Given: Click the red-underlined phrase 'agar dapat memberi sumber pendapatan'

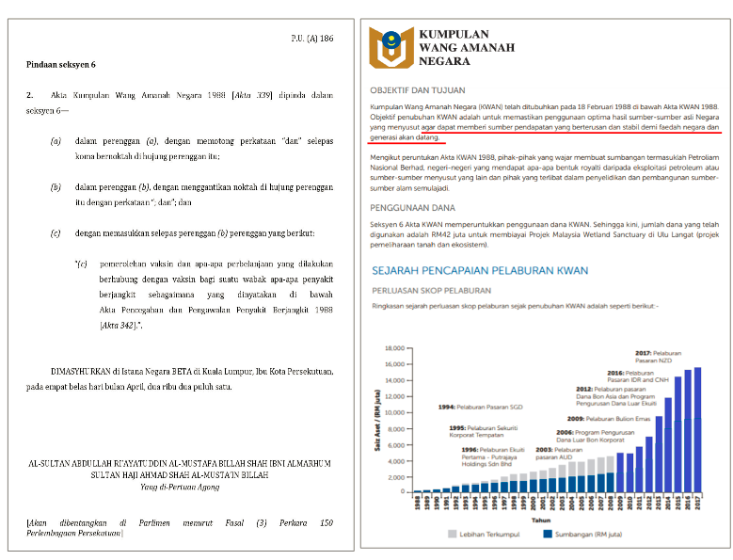Looking at the screenshot, I should [x=486, y=127].
